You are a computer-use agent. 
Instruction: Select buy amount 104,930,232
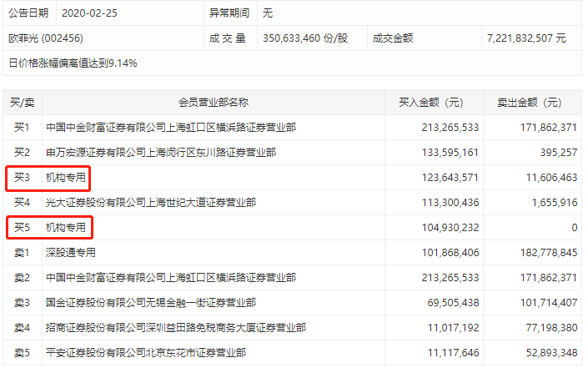[450, 228]
